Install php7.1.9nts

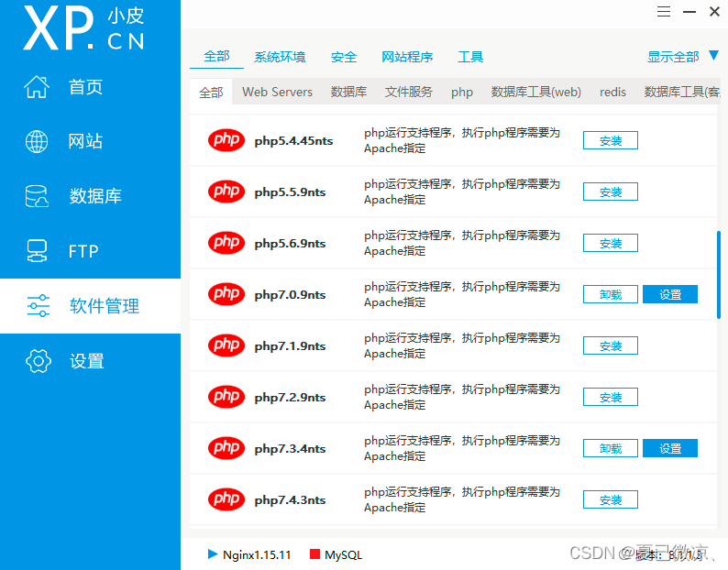tap(611, 345)
